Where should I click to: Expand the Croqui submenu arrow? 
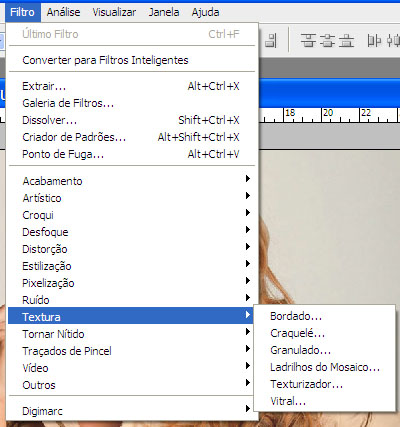[248, 213]
